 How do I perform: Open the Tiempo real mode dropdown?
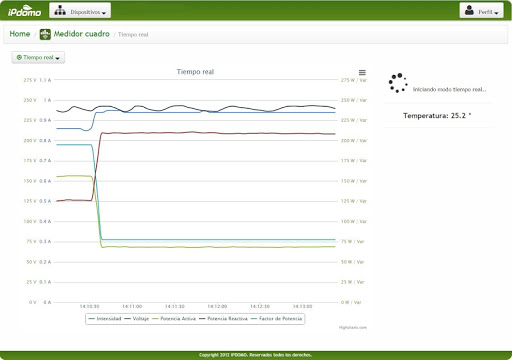(x=38, y=57)
